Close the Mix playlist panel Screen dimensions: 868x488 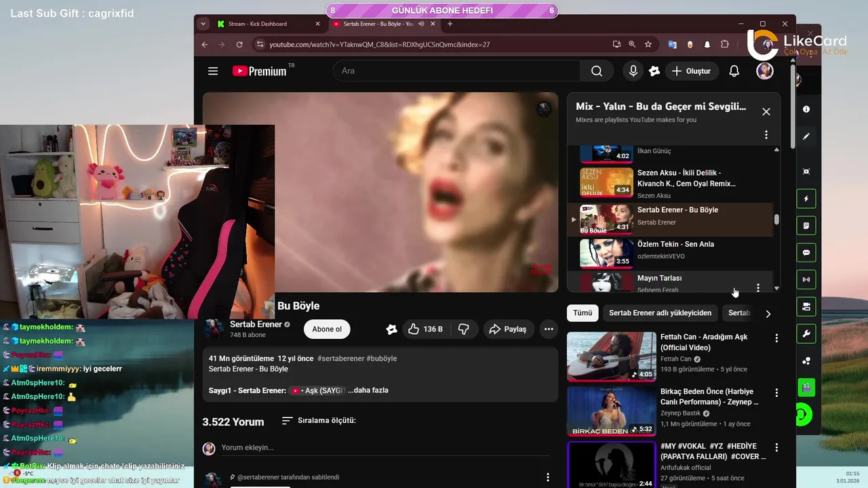point(766,112)
